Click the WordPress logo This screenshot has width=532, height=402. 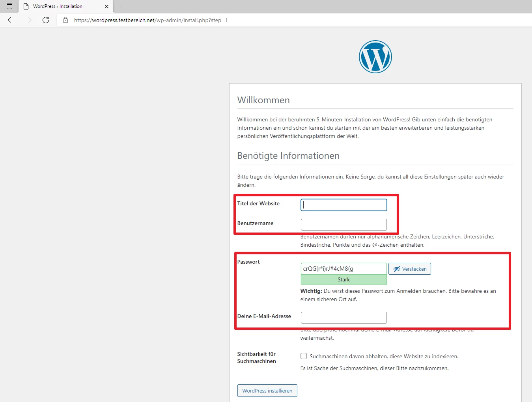[x=375, y=57]
